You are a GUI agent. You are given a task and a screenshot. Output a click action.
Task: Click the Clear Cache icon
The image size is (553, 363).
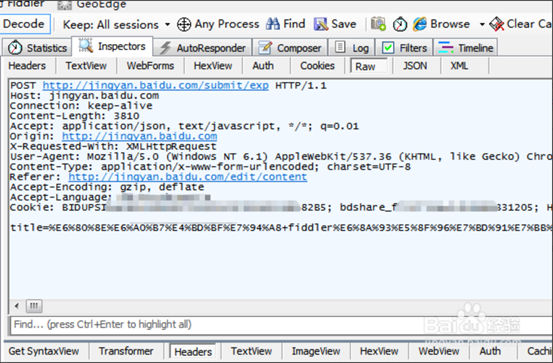(497, 24)
